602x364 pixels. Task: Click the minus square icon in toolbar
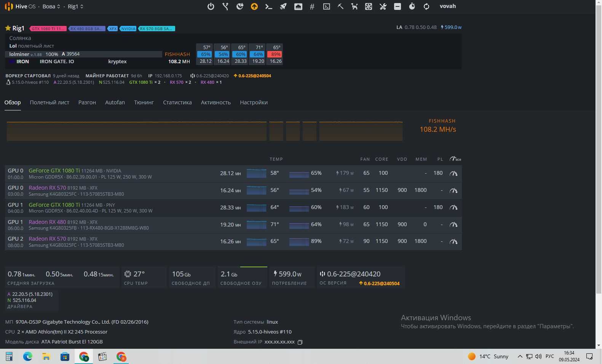point(398,6)
